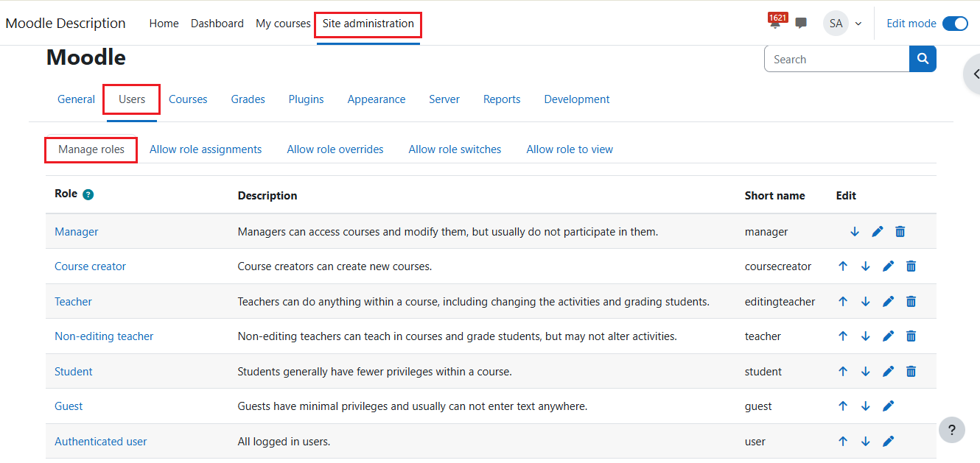
Task: Switch to the Reports admin tab
Action: 502,99
